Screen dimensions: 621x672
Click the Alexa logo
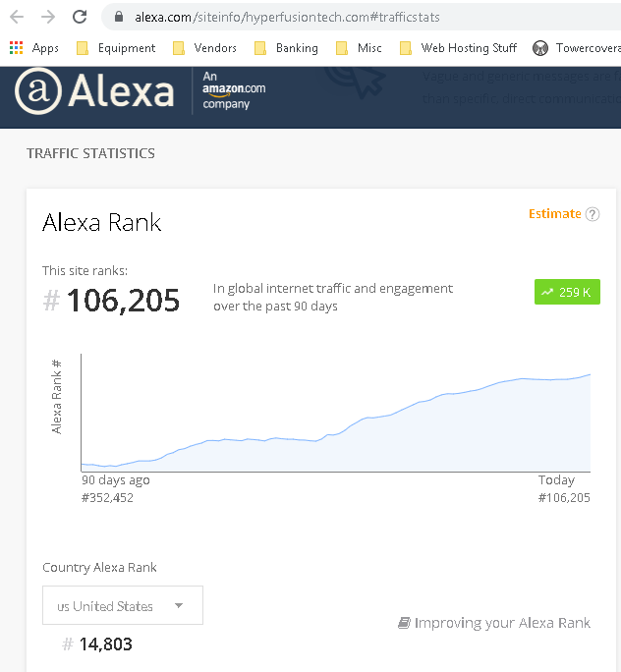coord(94,90)
